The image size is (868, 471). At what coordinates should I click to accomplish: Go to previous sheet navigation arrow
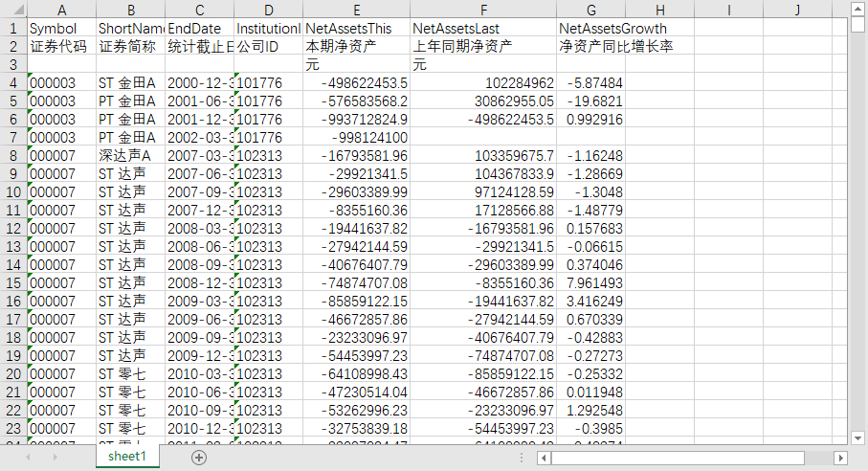click(x=28, y=458)
